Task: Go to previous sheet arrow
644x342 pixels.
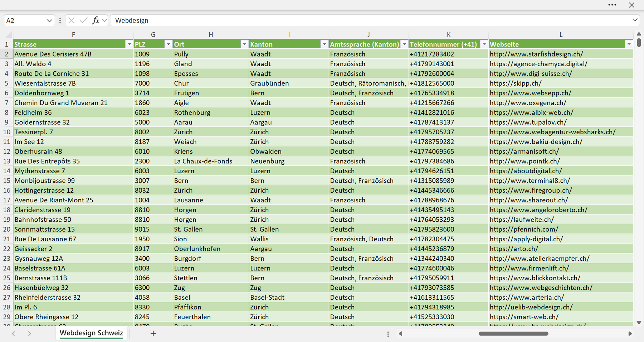Action: (x=13, y=333)
